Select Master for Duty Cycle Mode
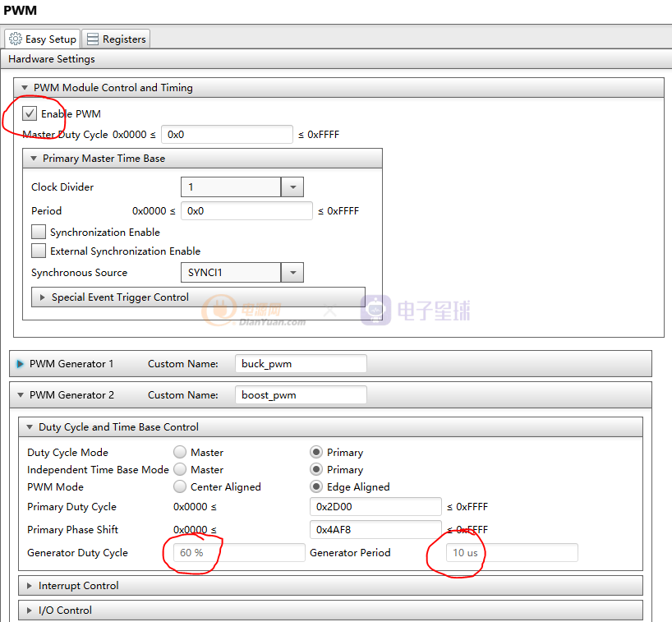Screen dimensions: 672x622 click(x=180, y=453)
